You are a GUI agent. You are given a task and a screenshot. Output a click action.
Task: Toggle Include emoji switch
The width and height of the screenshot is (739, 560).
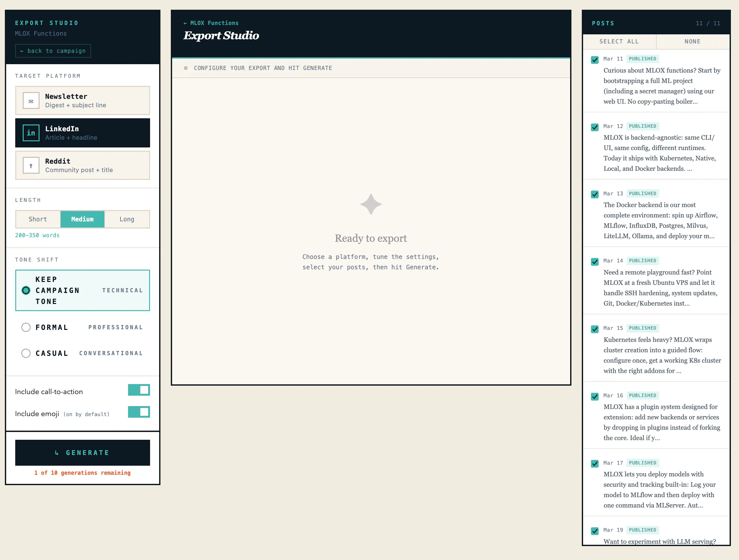[139, 412]
